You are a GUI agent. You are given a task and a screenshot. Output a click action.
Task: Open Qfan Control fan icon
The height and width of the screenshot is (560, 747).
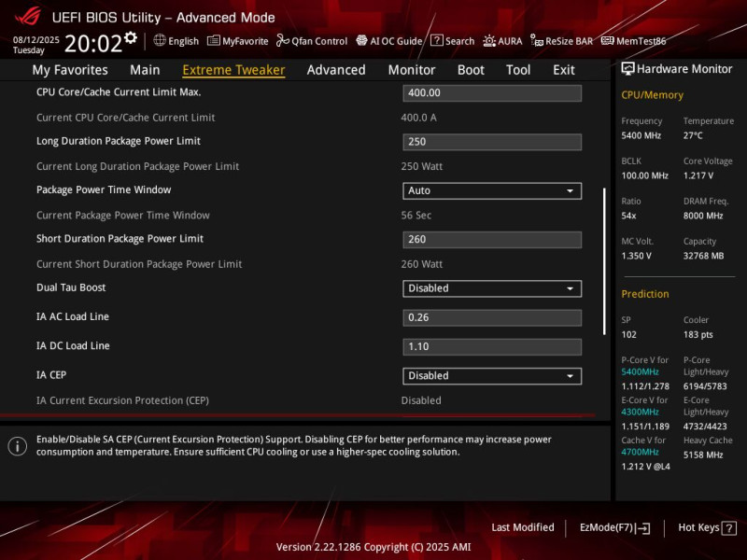(283, 40)
